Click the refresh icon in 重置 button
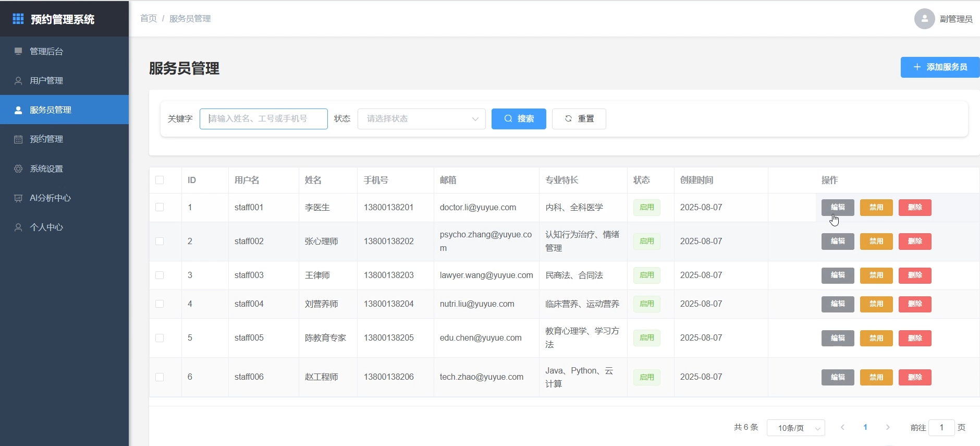Image resolution: width=980 pixels, height=446 pixels. click(568, 118)
